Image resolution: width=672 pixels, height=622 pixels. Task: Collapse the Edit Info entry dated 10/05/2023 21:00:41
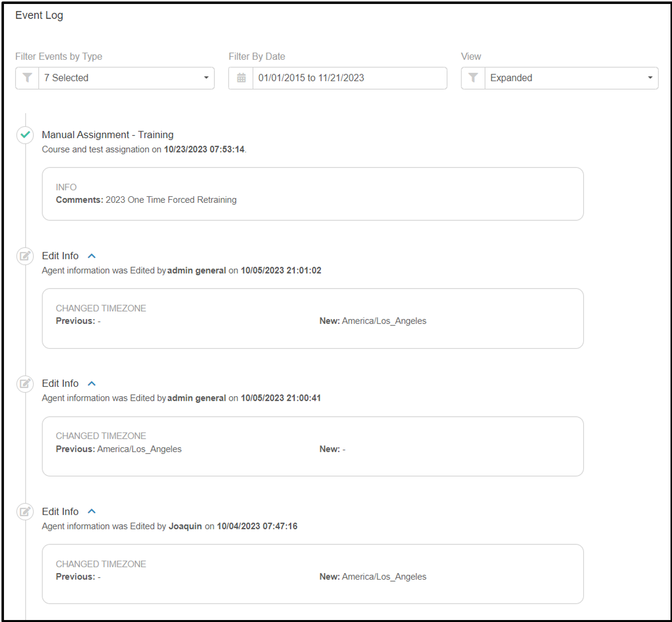pyautogui.click(x=92, y=384)
